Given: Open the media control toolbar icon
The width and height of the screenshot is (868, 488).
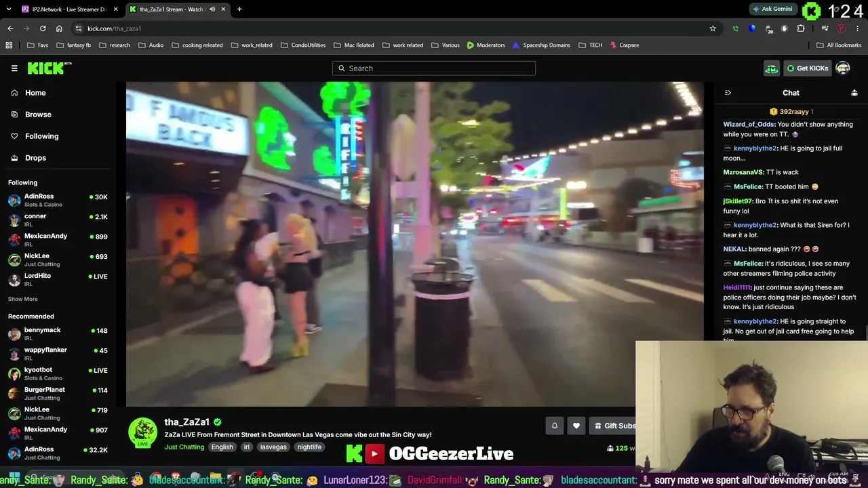Looking at the screenshot, I should tap(825, 28).
